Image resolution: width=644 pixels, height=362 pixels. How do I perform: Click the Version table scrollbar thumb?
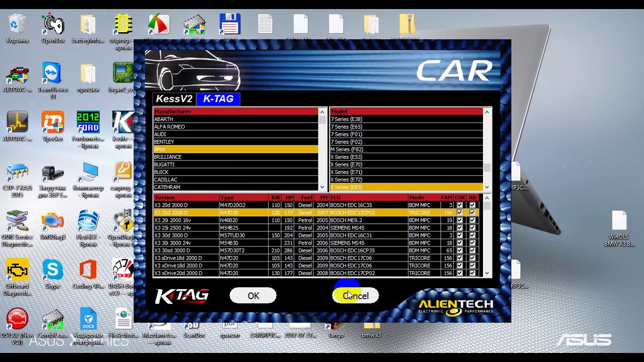coord(487,206)
